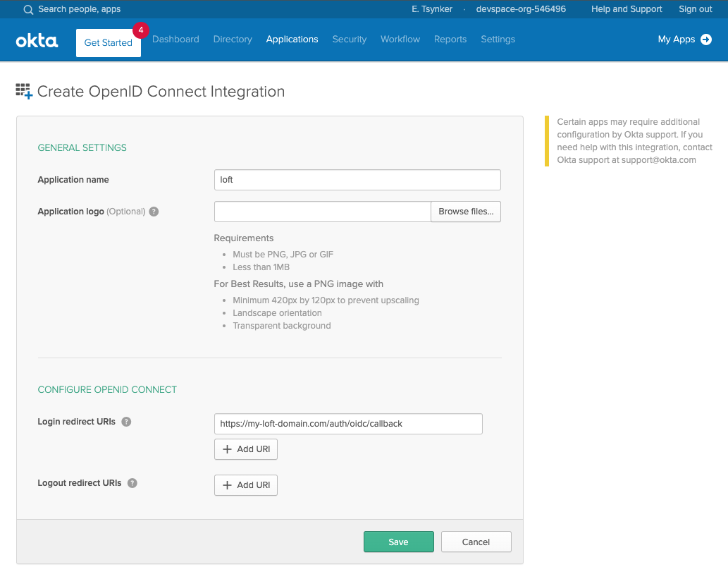Click the Logout redirect URIs help icon
This screenshot has width=728, height=579.
click(x=132, y=483)
